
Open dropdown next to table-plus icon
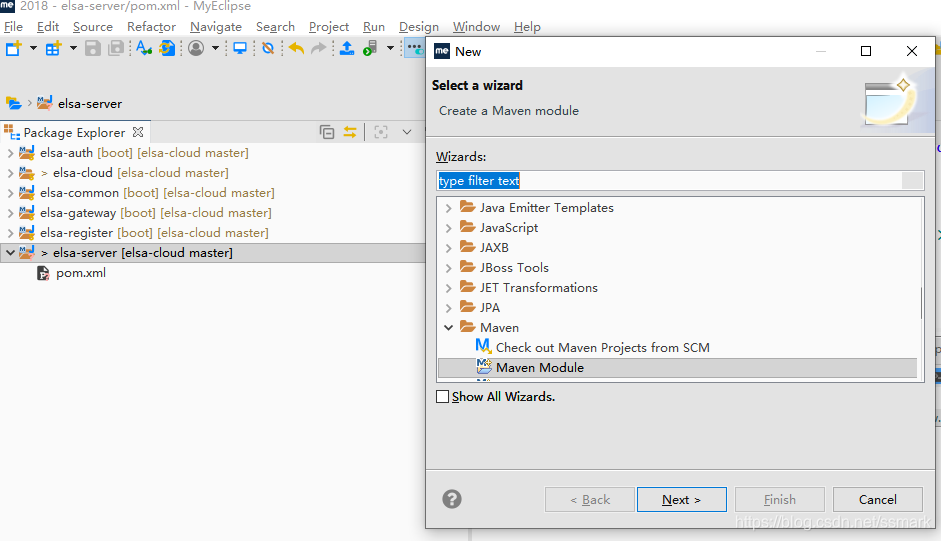(x=73, y=48)
